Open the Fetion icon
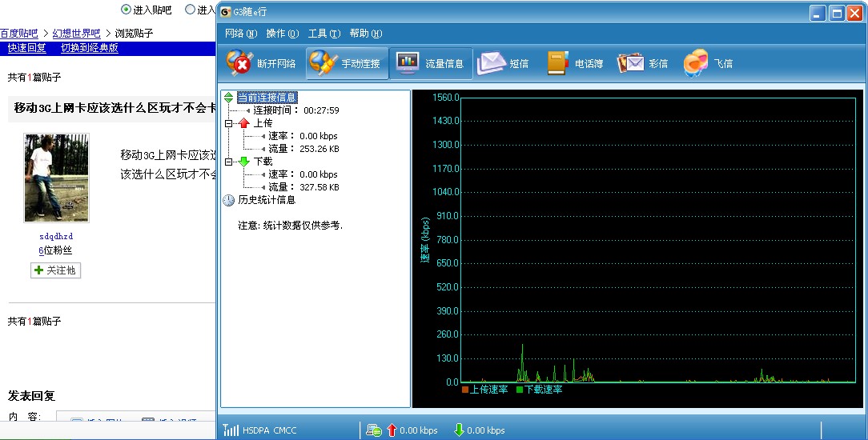868x440 pixels. (x=696, y=63)
